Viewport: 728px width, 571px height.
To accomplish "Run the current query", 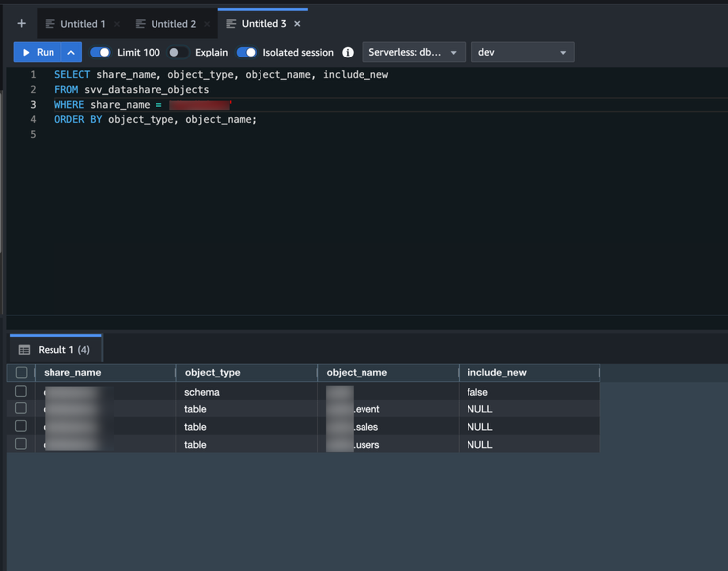I will click(38, 52).
